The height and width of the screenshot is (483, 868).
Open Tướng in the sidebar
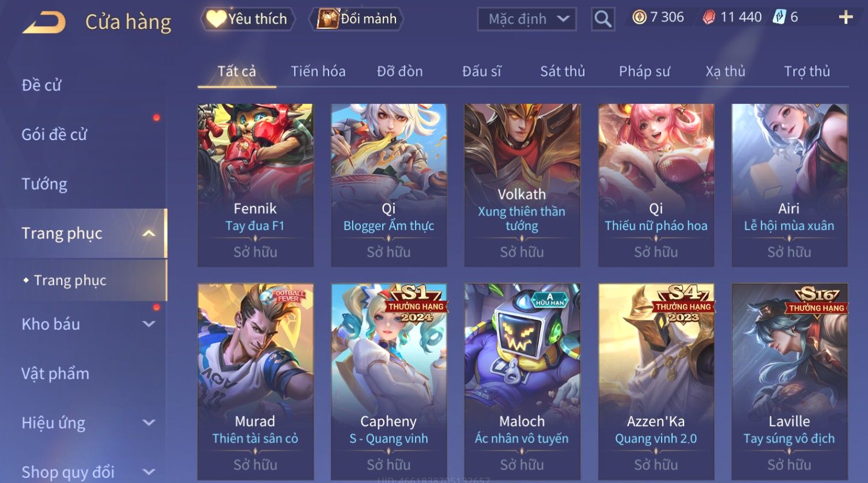[x=44, y=184]
